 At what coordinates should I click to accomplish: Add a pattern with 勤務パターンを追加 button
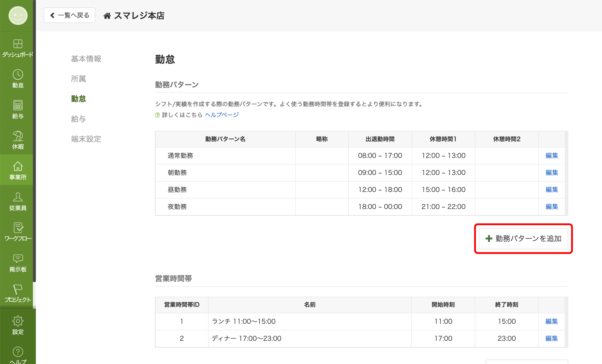523,239
